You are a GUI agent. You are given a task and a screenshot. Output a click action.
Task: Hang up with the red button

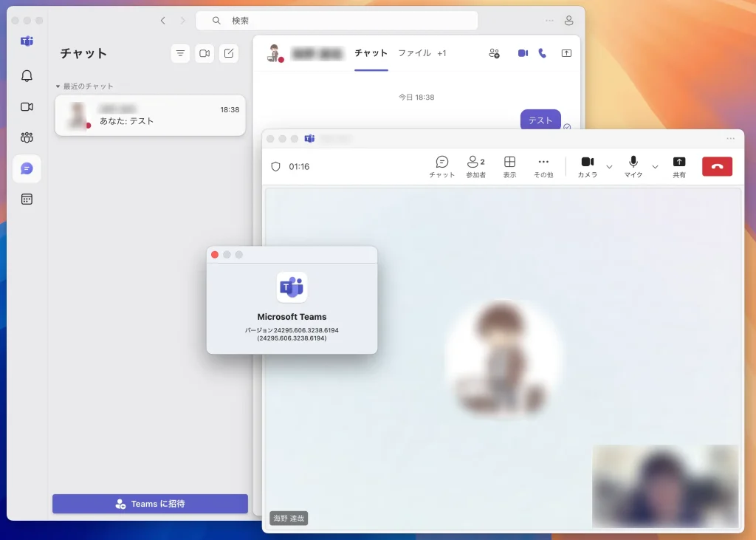(x=718, y=166)
